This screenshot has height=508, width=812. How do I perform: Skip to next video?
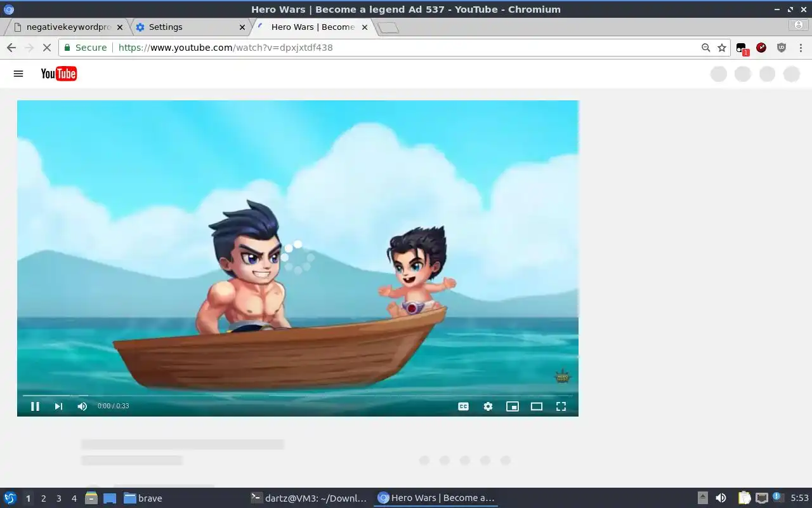click(58, 406)
